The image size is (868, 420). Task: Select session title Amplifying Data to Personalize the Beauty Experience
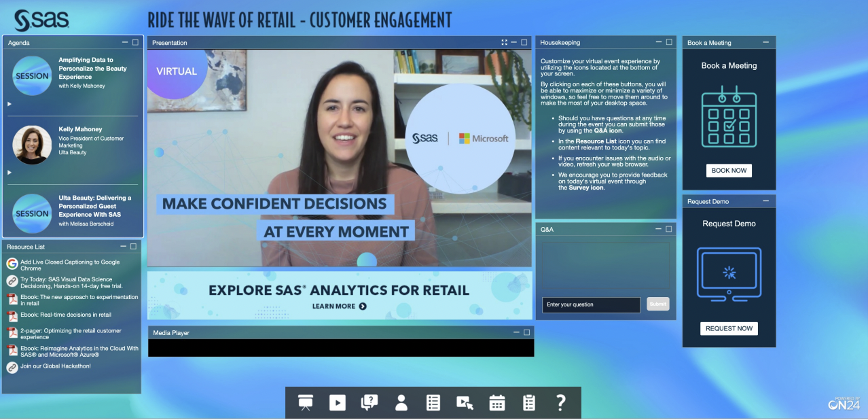pos(92,68)
